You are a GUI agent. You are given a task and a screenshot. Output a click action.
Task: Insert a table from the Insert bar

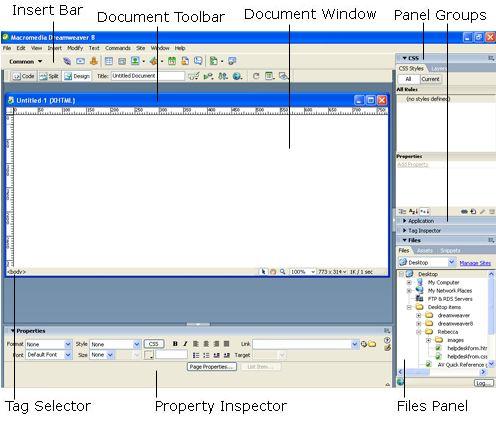pyautogui.click(x=108, y=61)
